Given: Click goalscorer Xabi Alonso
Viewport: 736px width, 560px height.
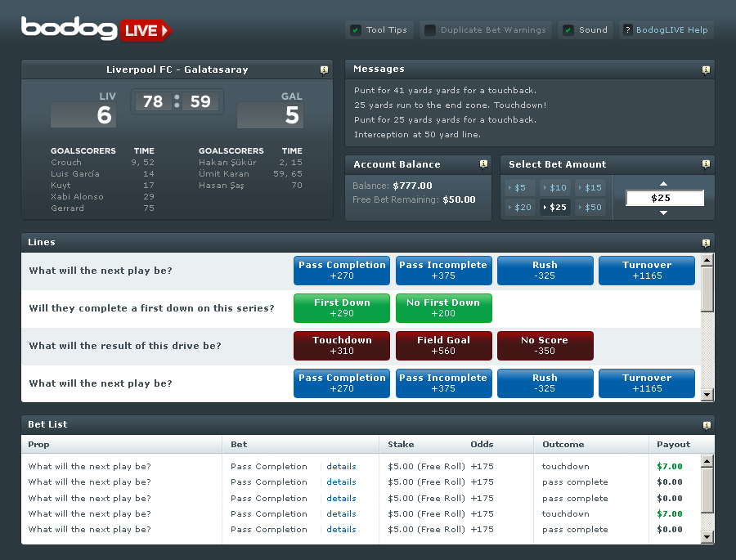Looking at the screenshot, I should [77, 197].
